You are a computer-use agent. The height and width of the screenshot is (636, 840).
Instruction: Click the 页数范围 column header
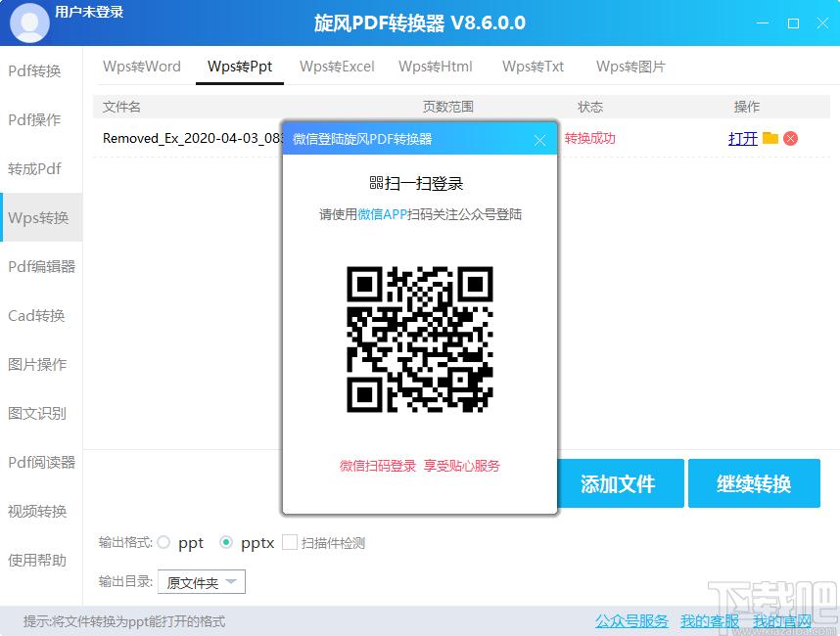[447, 107]
